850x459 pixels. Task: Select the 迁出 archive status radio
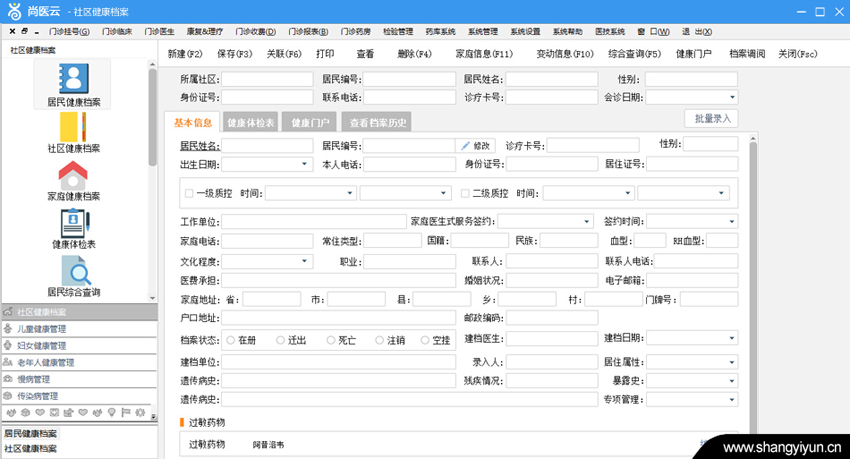[280, 340]
